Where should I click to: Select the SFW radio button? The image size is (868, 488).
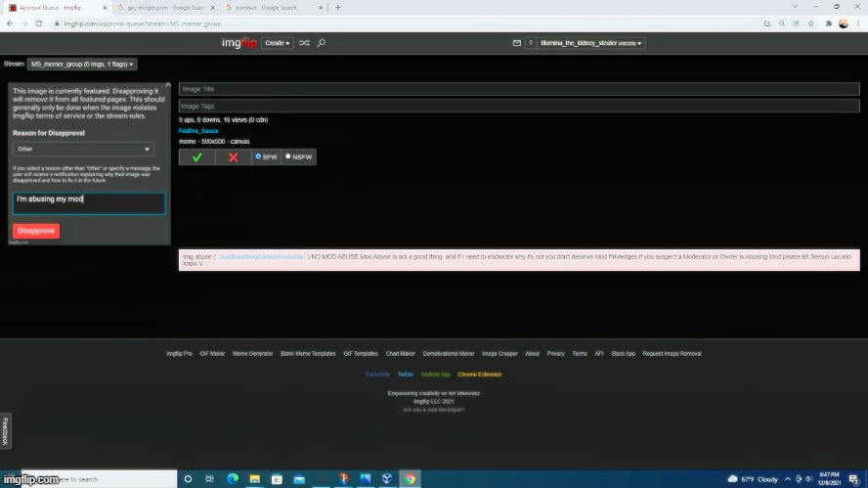pos(266,156)
